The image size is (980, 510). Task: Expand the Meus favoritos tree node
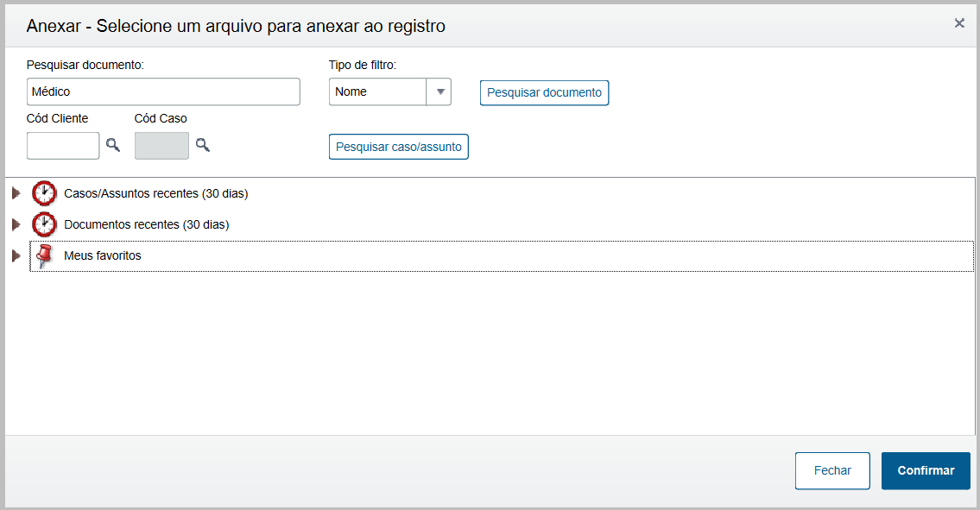(16, 256)
